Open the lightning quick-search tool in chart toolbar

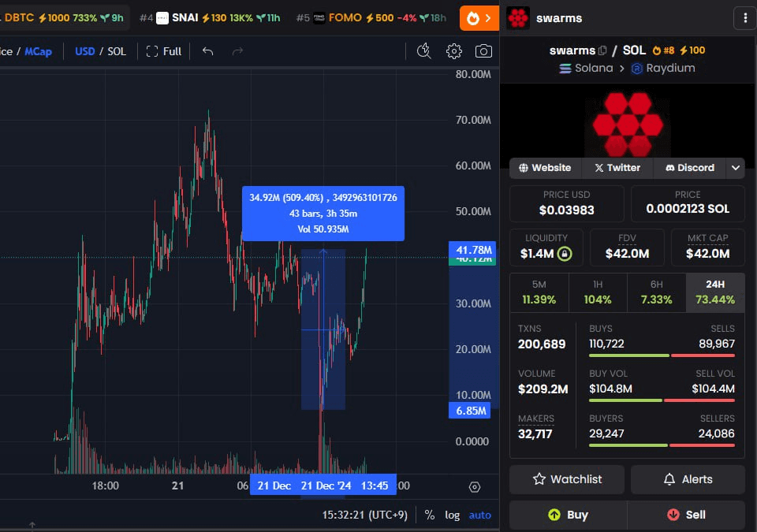click(x=424, y=50)
